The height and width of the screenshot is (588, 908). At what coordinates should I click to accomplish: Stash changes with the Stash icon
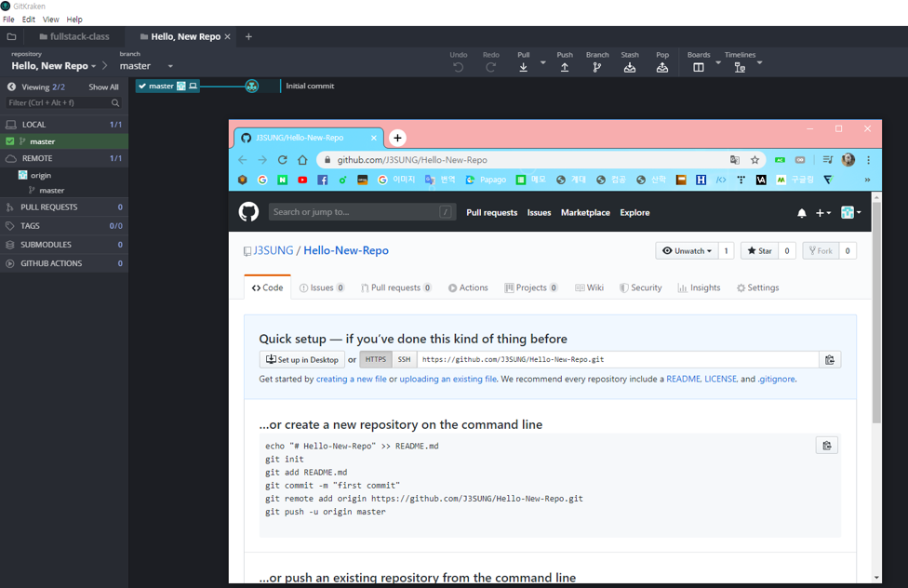[x=630, y=68]
